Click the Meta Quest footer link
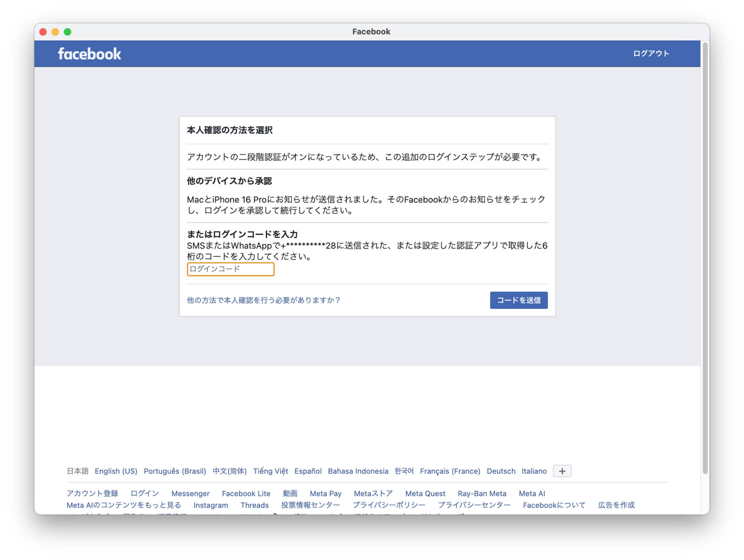This screenshot has width=744, height=560. pyautogui.click(x=425, y=493)
